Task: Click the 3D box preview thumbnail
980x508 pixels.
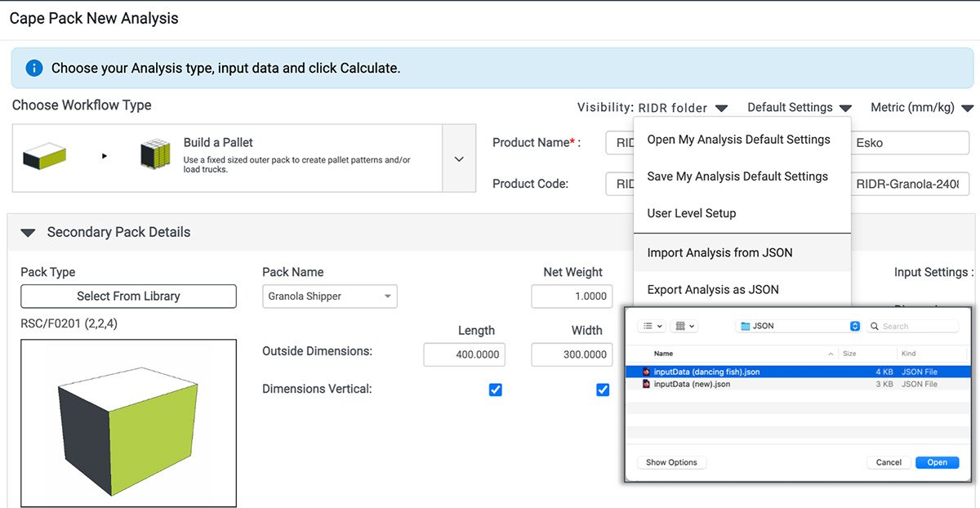Action: (128, 423)
